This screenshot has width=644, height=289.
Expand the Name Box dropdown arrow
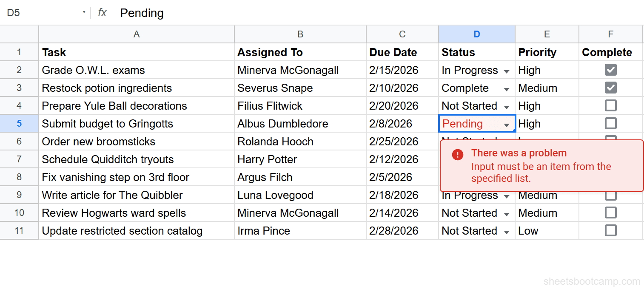tap(84, 13)
